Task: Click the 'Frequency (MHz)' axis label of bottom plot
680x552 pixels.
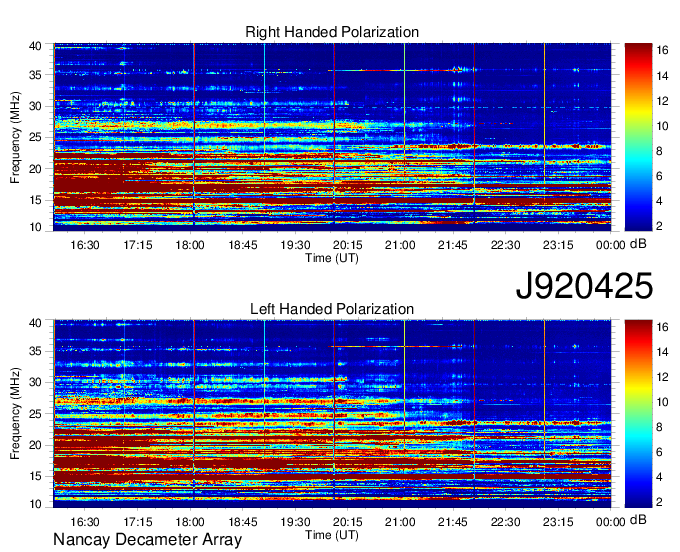Action: tap(15, 414)
